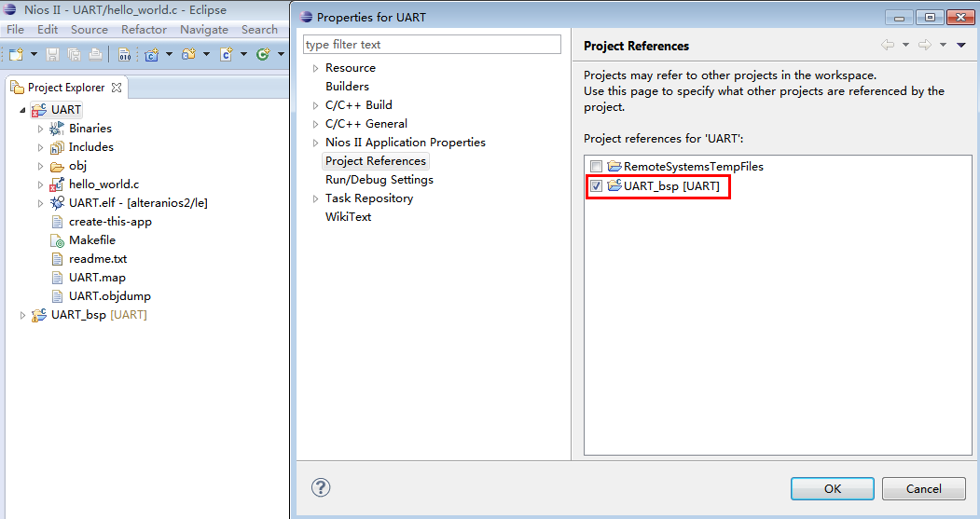Expand Nios II Application Properties node

click(x=315, y=143)
